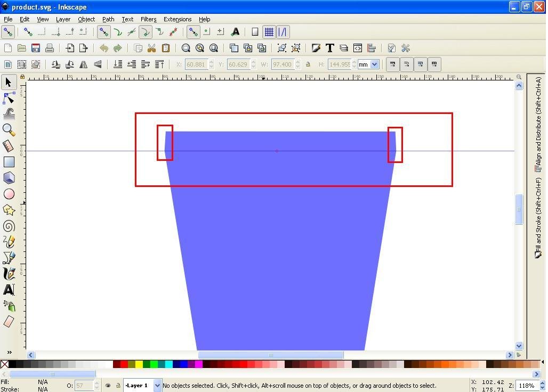
Task: Choose the Spiral tool
Action: (9, 226)
